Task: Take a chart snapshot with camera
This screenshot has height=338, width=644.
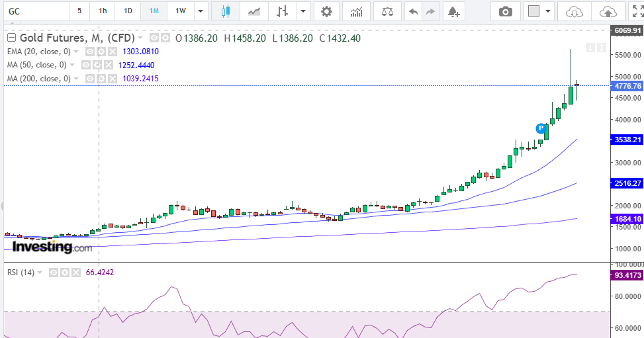Action: (x=505, y=11)
